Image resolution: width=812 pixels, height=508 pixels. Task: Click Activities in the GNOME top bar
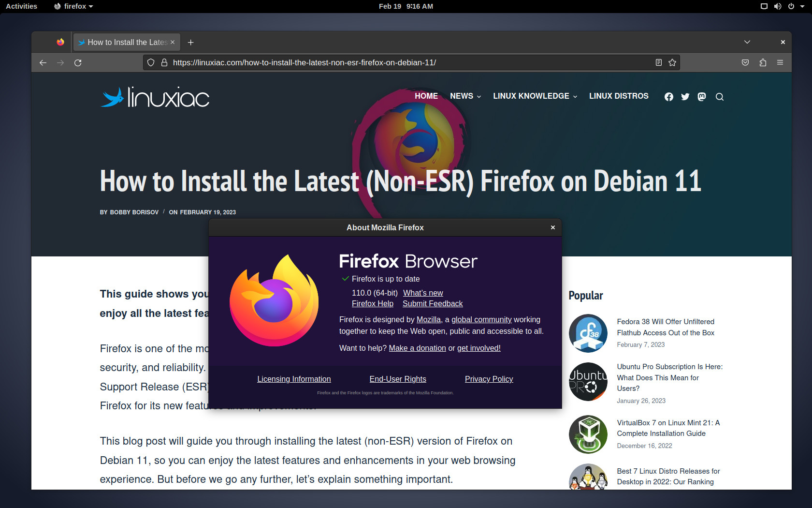click(21, 6)
